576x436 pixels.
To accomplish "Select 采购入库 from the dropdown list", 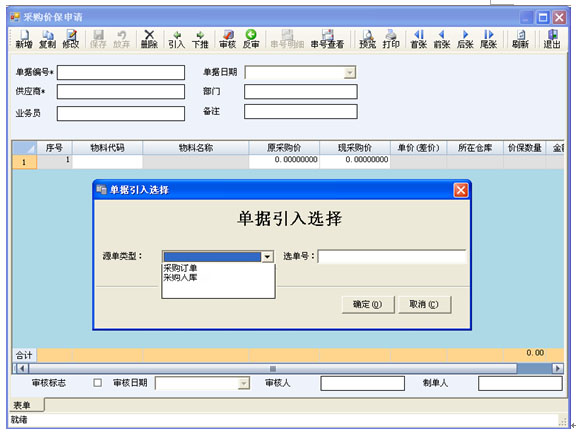I will point(180,277).
